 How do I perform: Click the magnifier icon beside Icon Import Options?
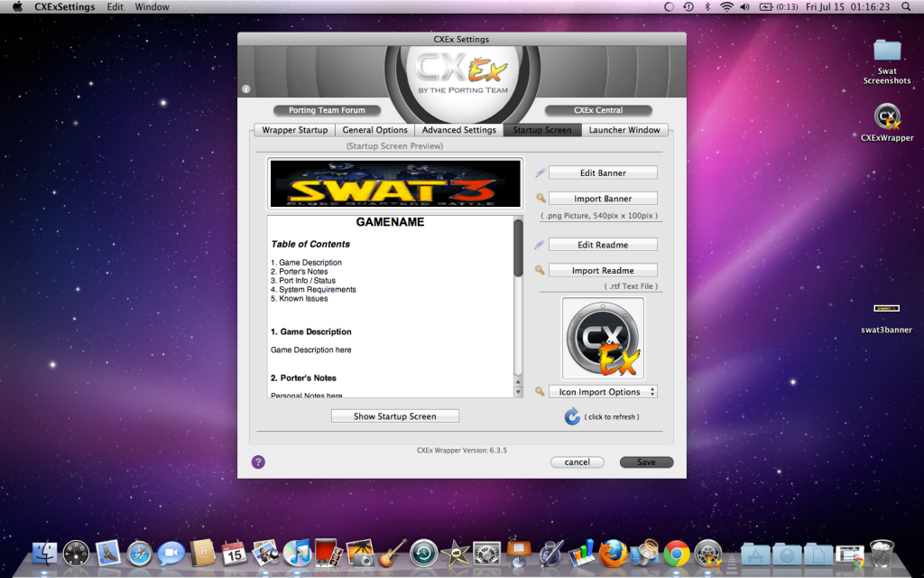point(540,391)
